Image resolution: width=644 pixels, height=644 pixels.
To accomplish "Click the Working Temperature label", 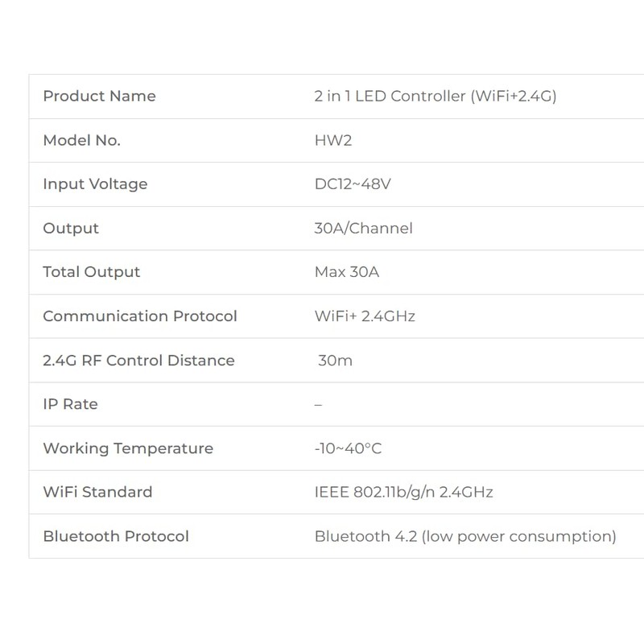I will [128, 448].
